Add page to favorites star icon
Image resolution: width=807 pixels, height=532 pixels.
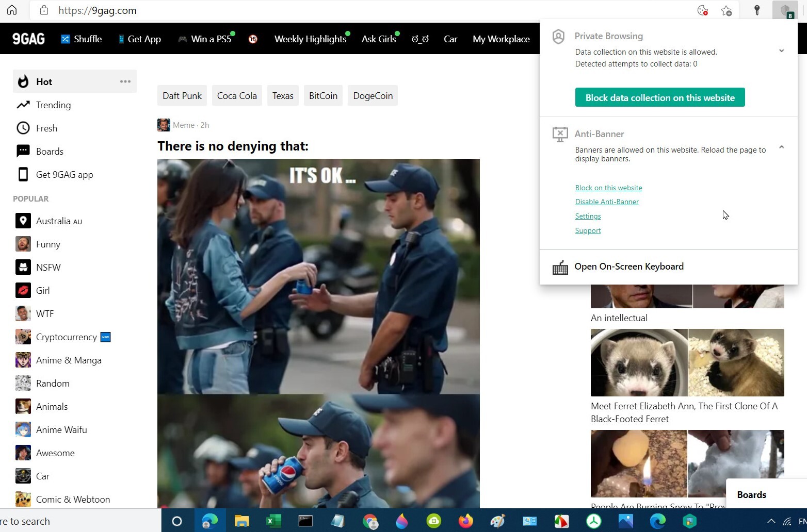727,10
